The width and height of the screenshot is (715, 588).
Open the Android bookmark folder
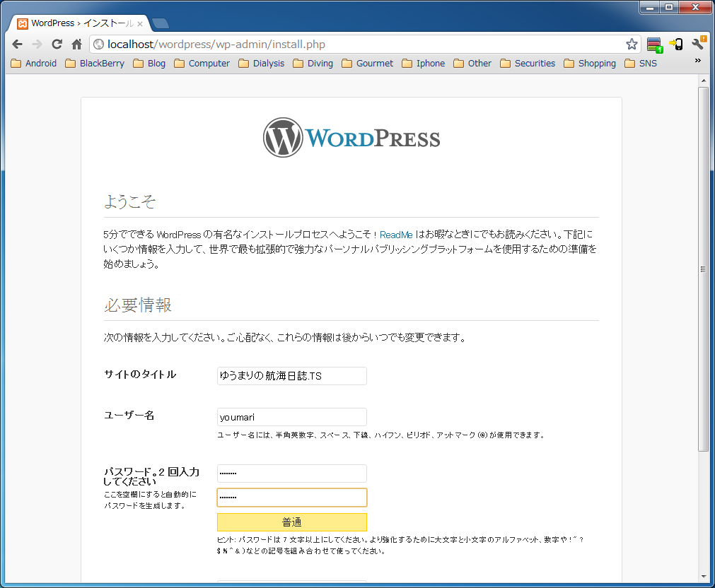click(34, 64)
